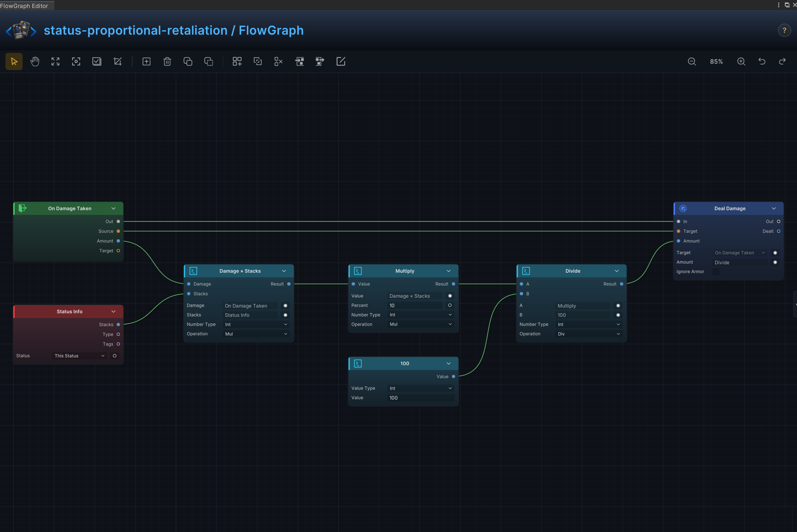Viewport: 797px width, 532px height.
Task: Click the On Damage Taken node exit icon
Action: click(22, 208)
